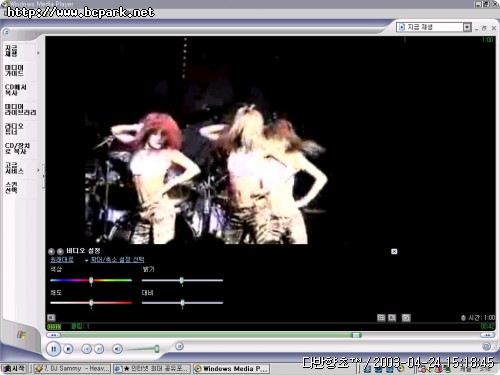500x375 pixels.
Task: Mute the player sound
Action: 117,349
